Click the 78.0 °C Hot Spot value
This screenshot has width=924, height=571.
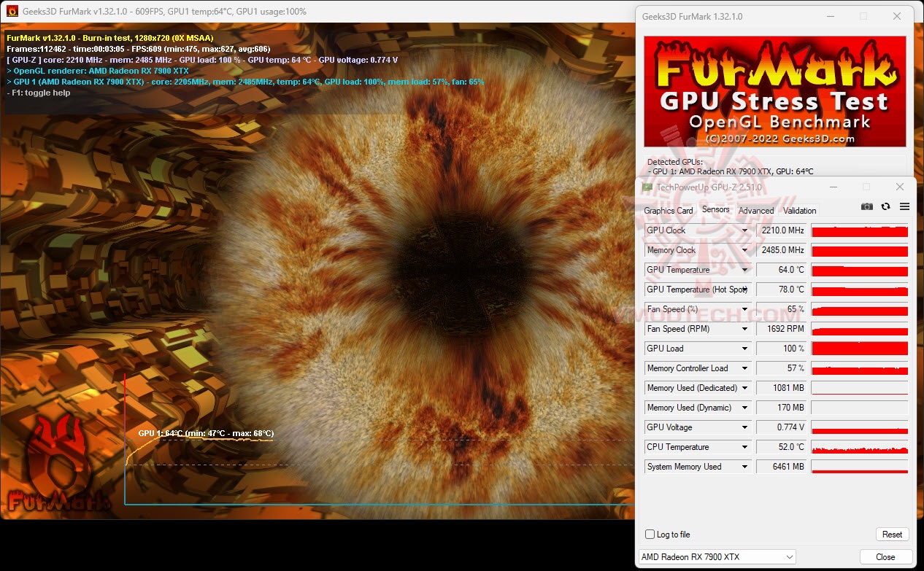(x=781, y=290)
